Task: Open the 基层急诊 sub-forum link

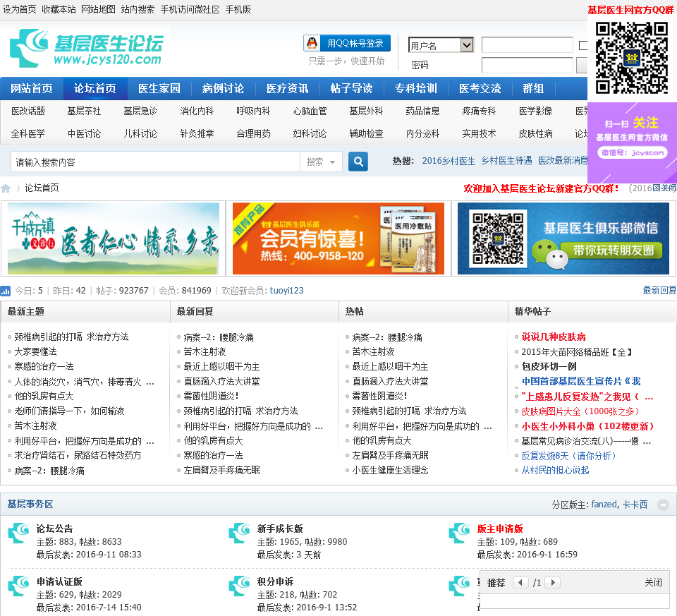Action: (140, 111)
